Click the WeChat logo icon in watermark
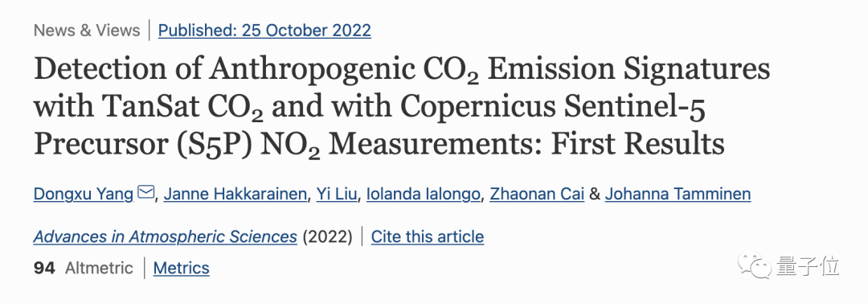868x304 pixels. [755, 265]
